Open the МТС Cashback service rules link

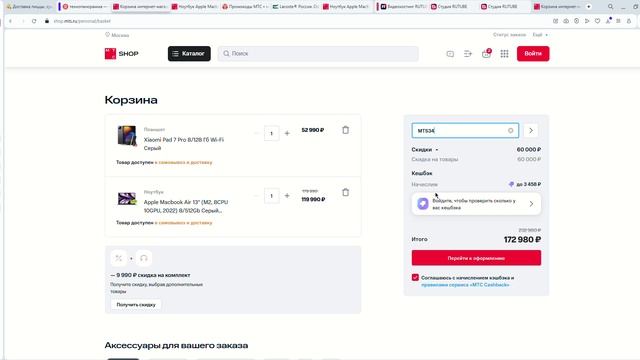point(465,285)
